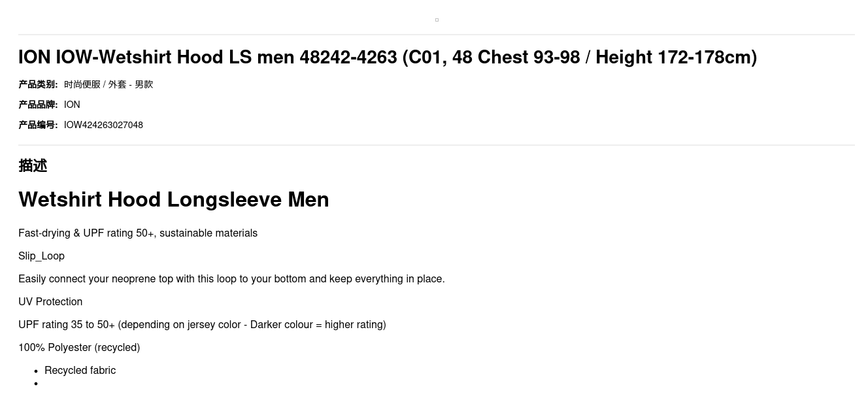The image size is (868, 419).
Task: Click the 100% Polyester (recycled) text
Action: pyautogui.click(x=79, y=348)
